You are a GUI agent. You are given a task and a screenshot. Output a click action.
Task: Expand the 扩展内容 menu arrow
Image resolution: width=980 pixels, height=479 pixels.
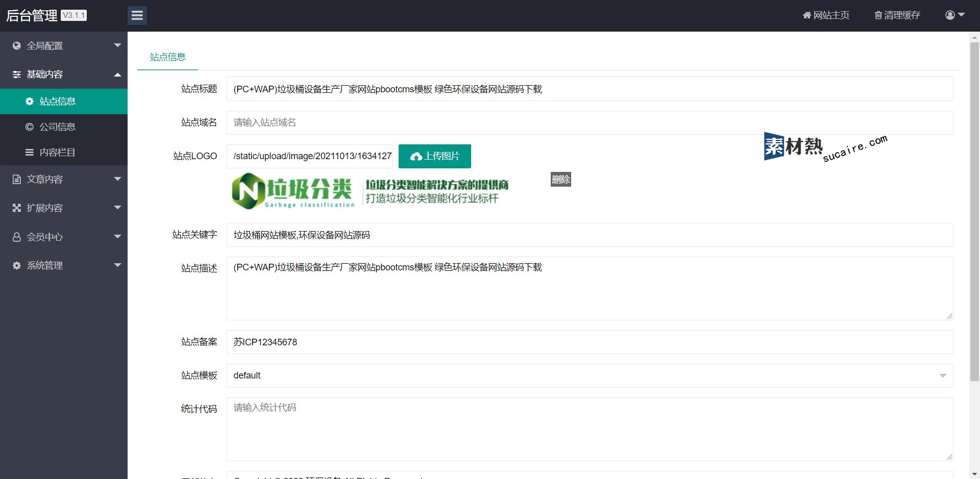point(117,208)
